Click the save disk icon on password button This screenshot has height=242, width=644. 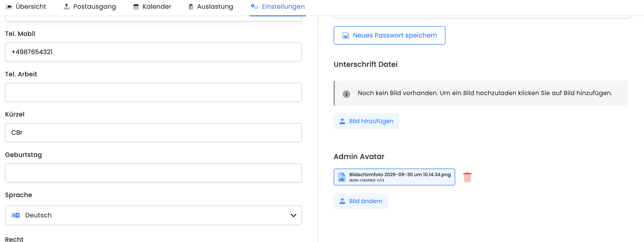point(346,35)
